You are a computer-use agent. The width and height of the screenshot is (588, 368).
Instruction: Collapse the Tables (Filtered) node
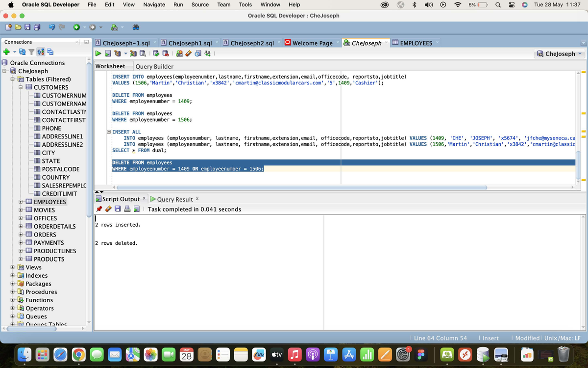[13, 79]
